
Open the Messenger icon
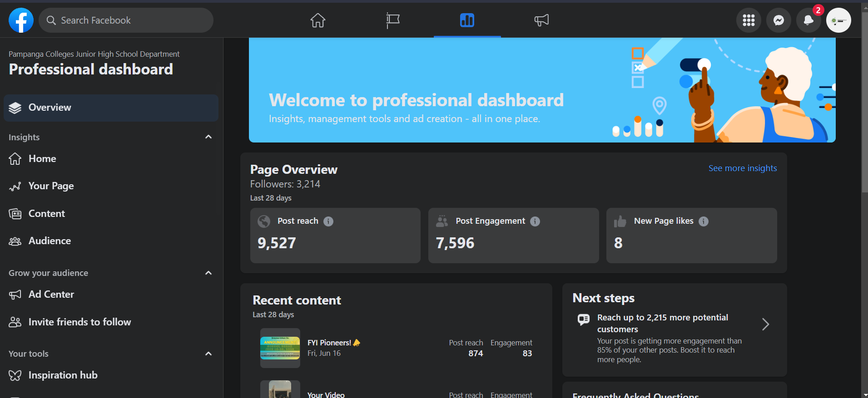click(779, 20)
